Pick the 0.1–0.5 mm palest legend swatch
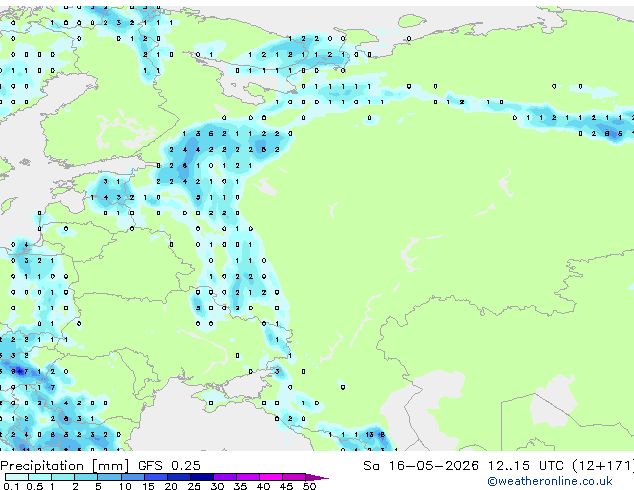Screen dimensions: 634x490 click(17, 477)
